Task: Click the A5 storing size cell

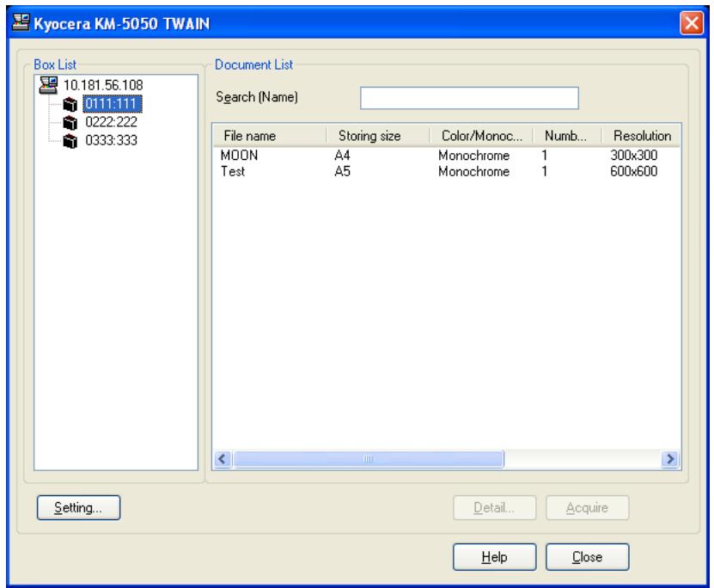Action: (342, 171)
